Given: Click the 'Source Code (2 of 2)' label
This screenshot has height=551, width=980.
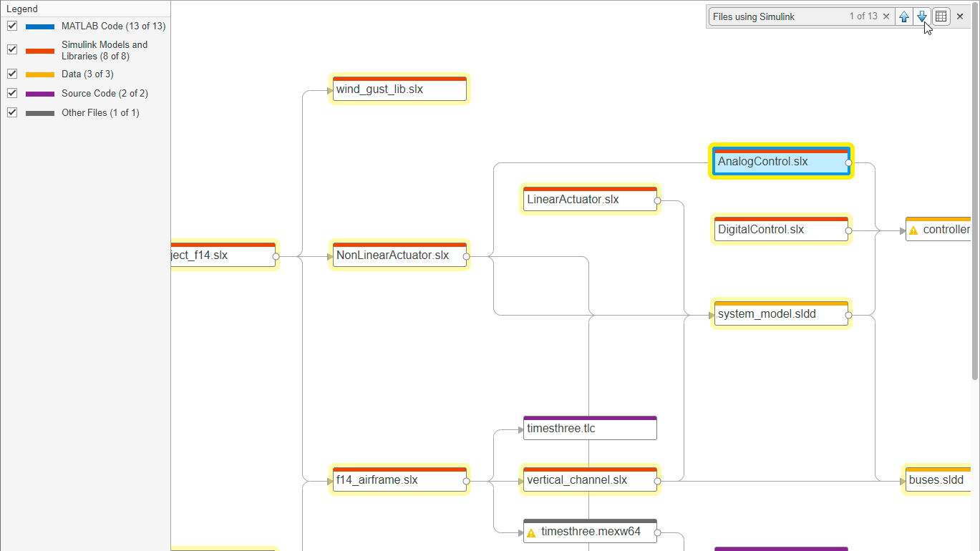Looking at the screenshot, I should 105,93.
